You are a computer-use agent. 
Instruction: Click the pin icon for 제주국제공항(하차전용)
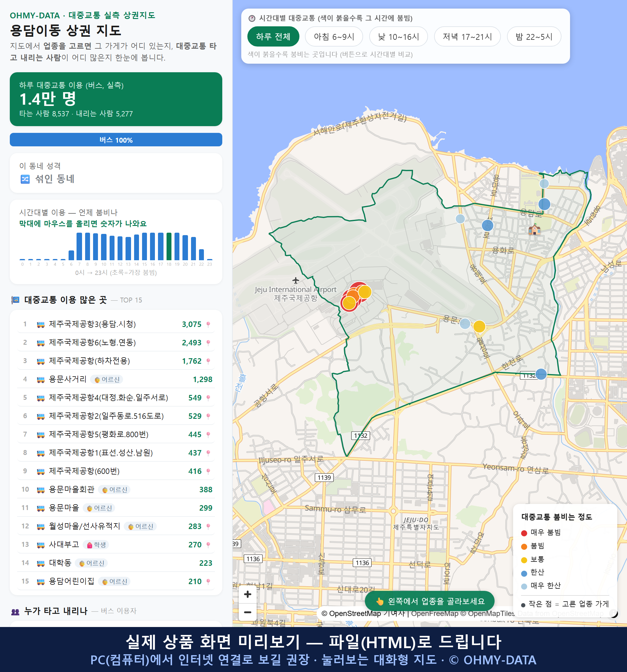tap(208, 361)
